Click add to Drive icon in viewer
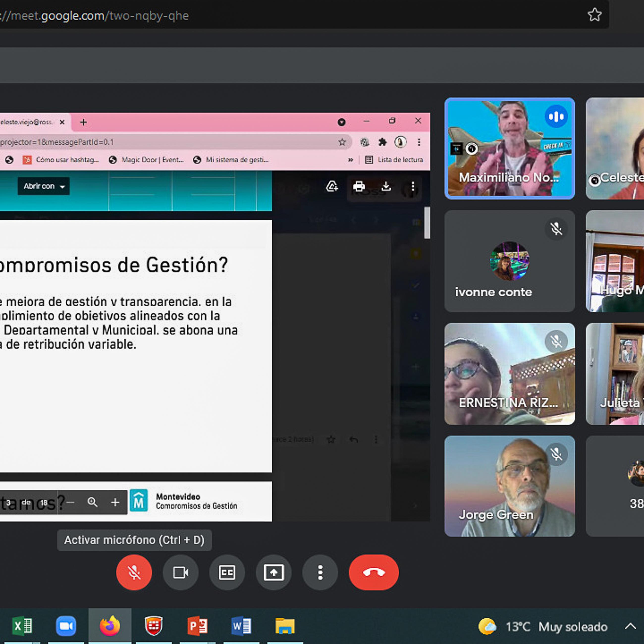The width and height of the screenshot is (644, 644). coord(332,186)
